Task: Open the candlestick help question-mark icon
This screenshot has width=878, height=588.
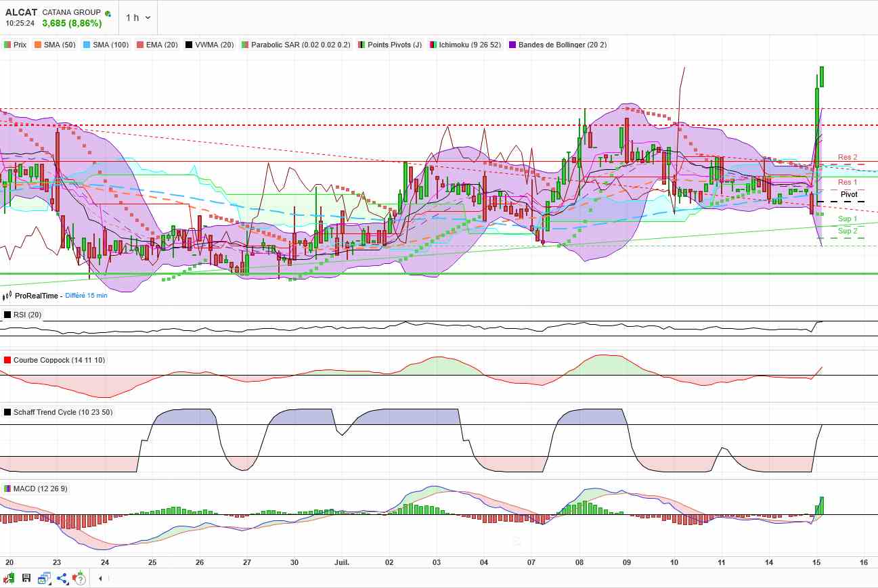Action: (79, 577)
